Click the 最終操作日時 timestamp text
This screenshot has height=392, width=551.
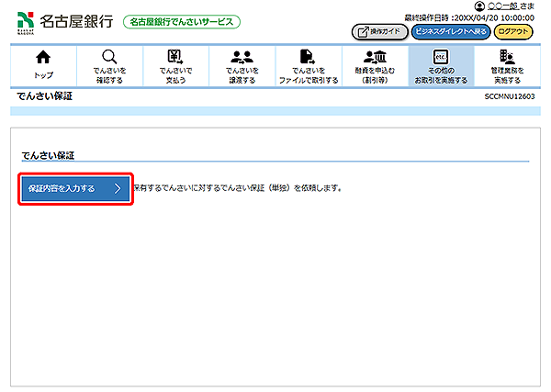point(468,17)
